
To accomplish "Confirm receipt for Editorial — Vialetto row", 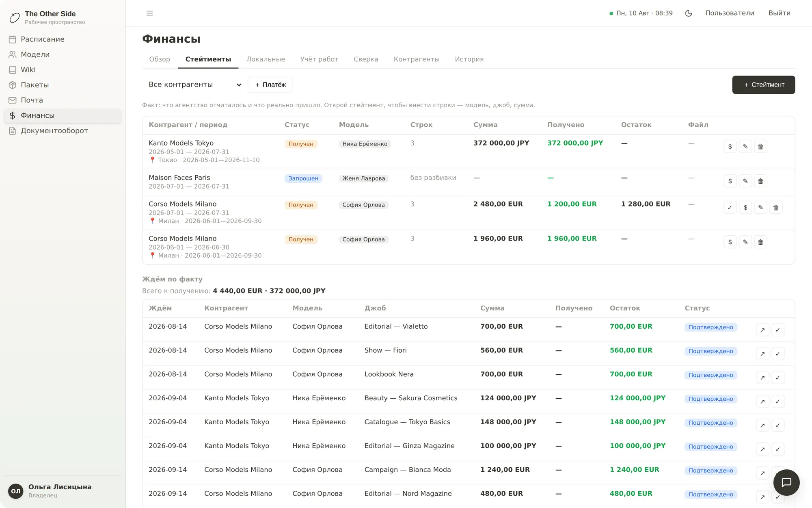I will [x=778, y=330].
